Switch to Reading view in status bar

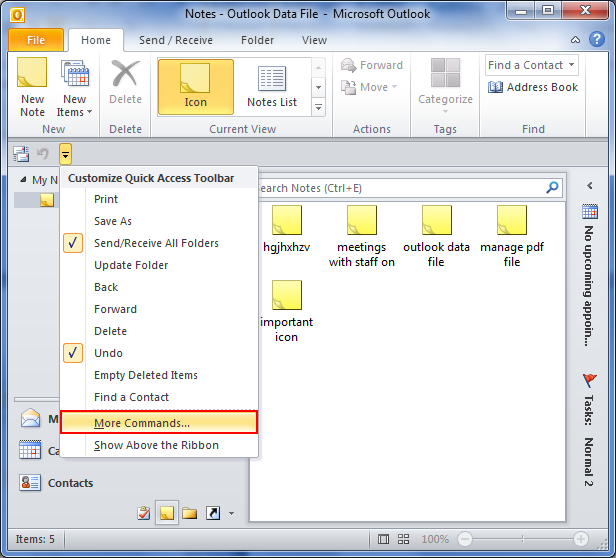click(403, 539)
